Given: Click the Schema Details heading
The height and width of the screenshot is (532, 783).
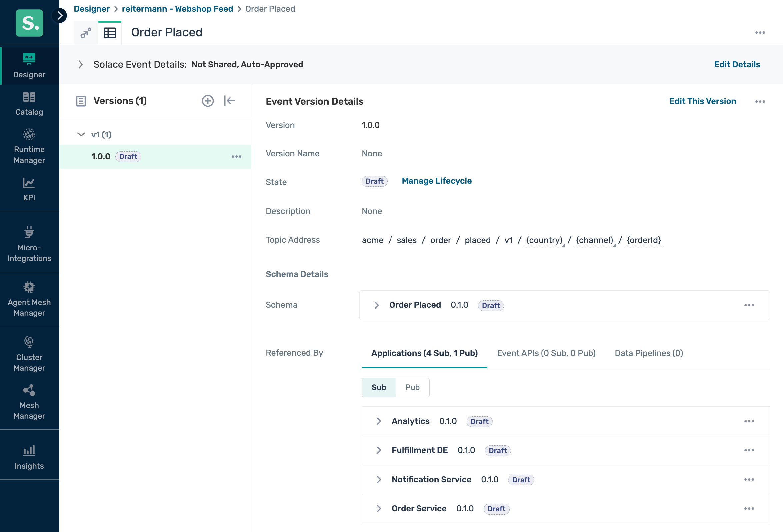Looking at the screenshot, I should (297, 274).
